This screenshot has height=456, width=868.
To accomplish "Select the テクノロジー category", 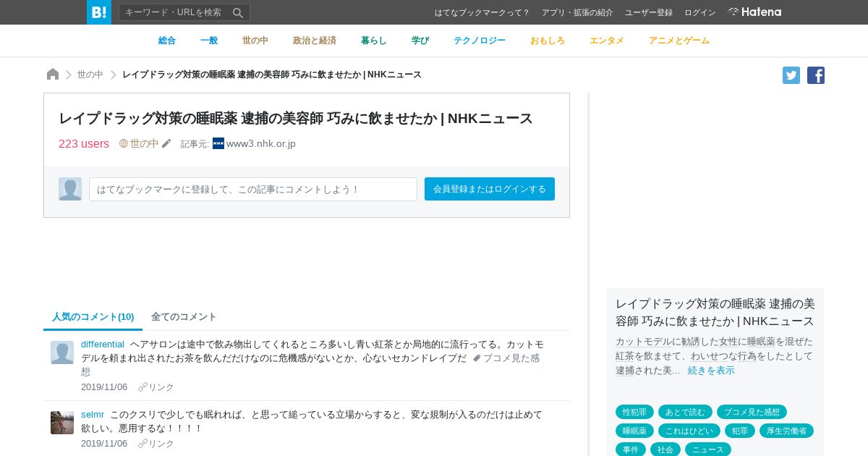I will (x=480, y=41).
